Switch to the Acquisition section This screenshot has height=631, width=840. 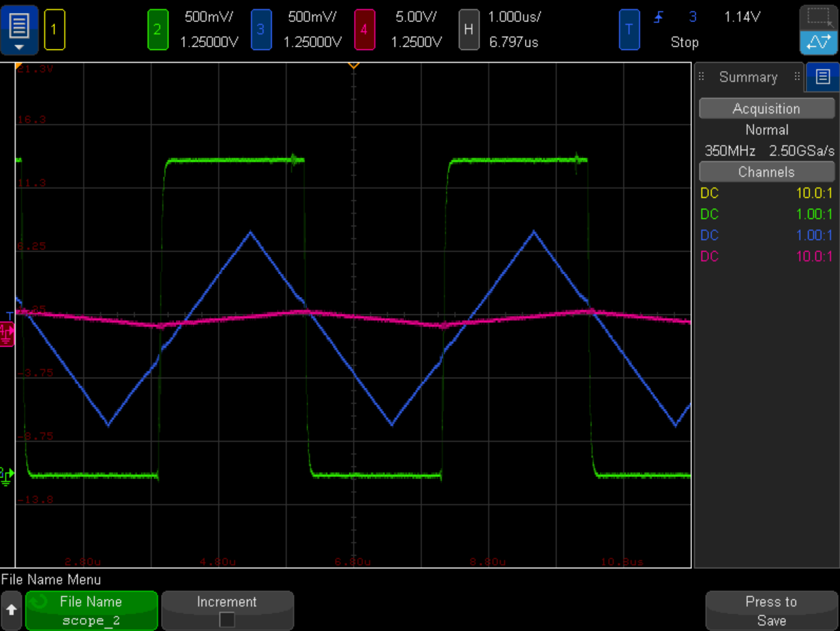click(x=766, y=108)
